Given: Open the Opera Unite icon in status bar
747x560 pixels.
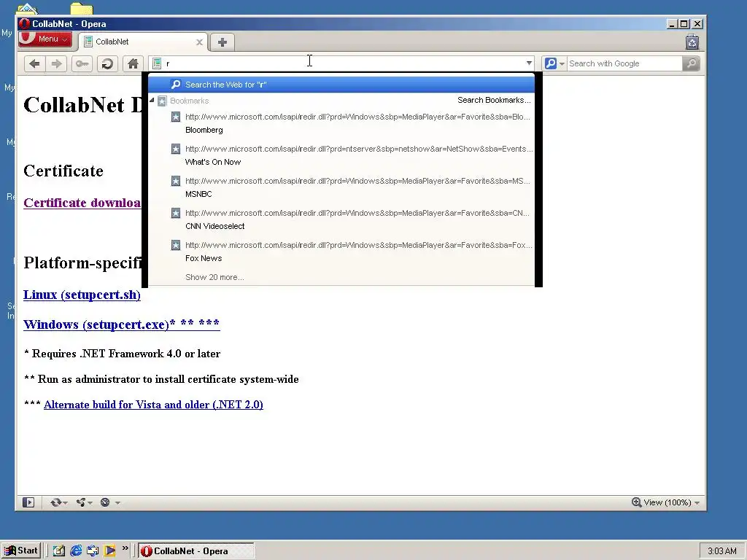Looking at the screenshot, I should point(80,502).
